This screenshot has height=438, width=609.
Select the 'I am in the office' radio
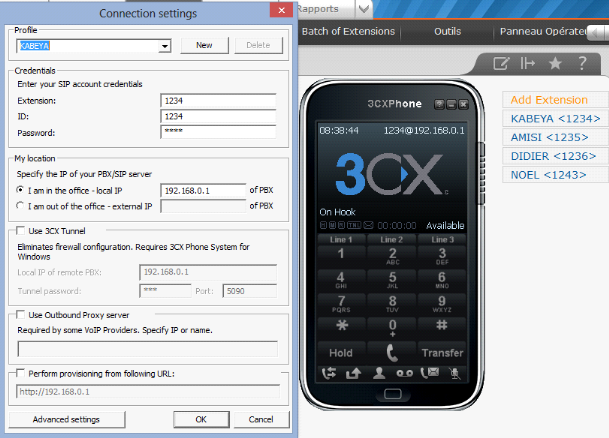(20, 190)
